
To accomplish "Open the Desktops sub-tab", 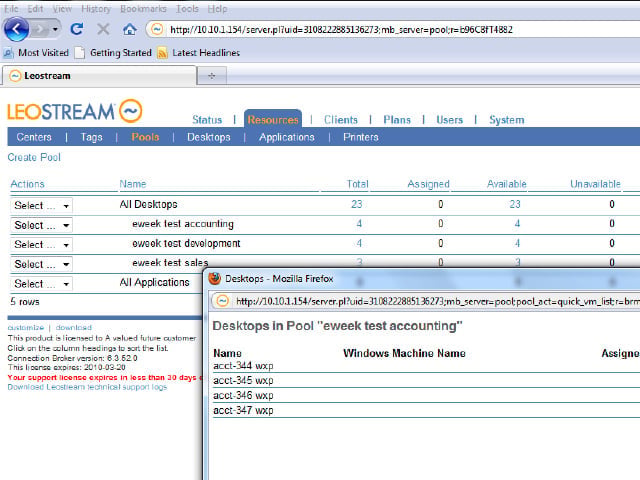I will point(209,137).
